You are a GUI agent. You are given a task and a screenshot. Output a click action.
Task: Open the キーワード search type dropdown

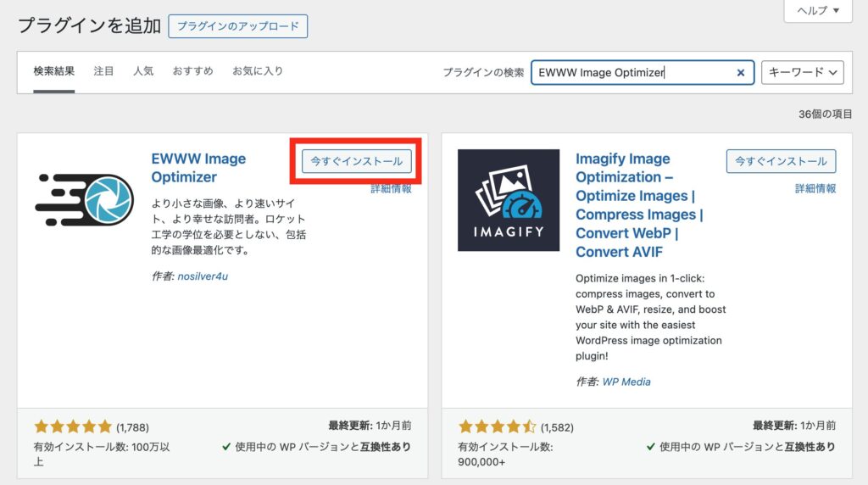[802, 73]
